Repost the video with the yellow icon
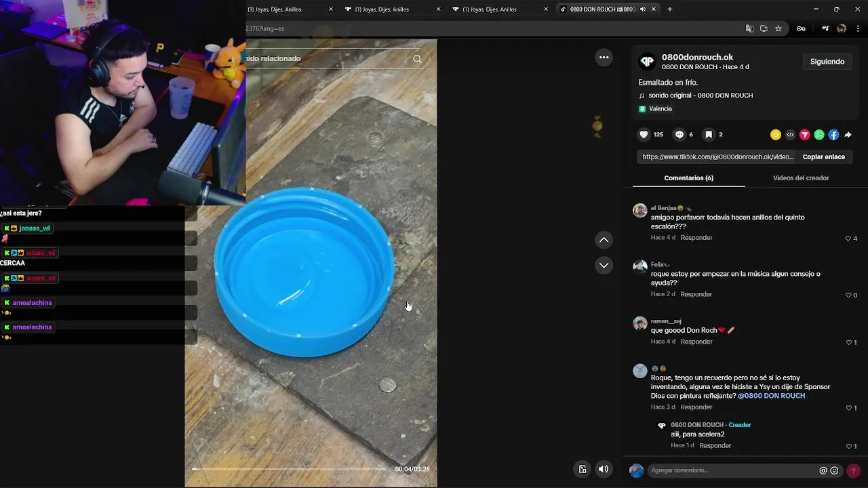Image resolution: width=868 pixels, height=488 pixels. pos(776,135)
